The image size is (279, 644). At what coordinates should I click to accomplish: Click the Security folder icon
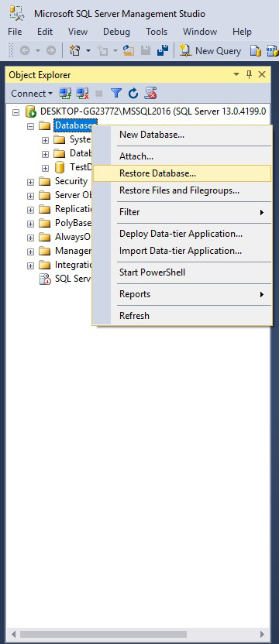[x=44, y=181]
